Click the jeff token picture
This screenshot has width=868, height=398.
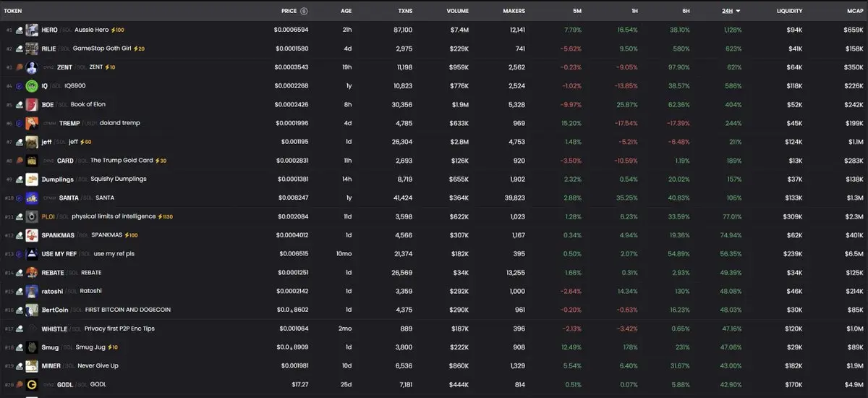(x=32, y=142)
